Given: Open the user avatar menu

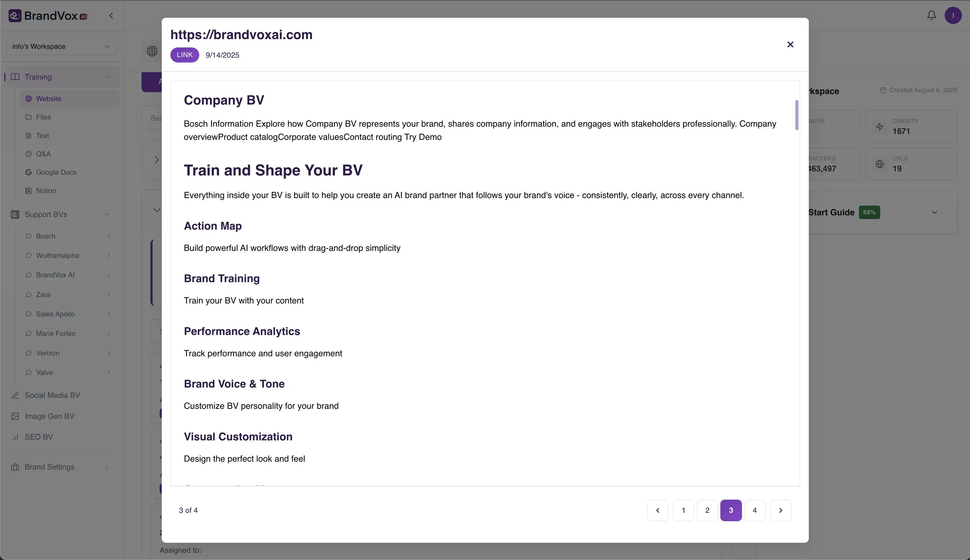Looking at the screenshot, I should click(x=953, y=15).
